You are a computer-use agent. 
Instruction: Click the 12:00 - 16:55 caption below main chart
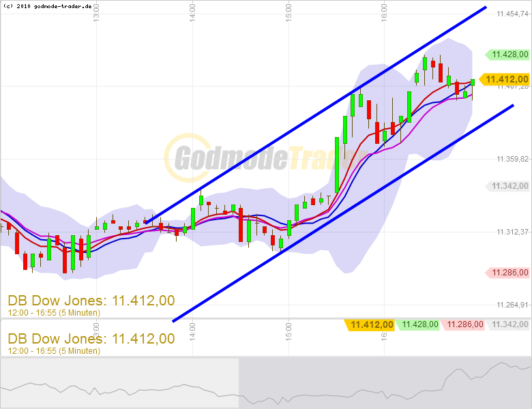click(54, 350)
